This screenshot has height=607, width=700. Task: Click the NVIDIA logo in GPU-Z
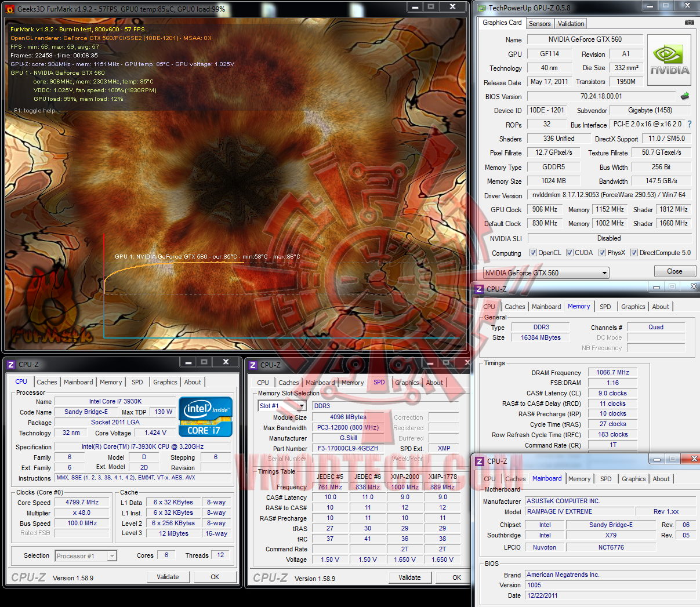point(669,60)
